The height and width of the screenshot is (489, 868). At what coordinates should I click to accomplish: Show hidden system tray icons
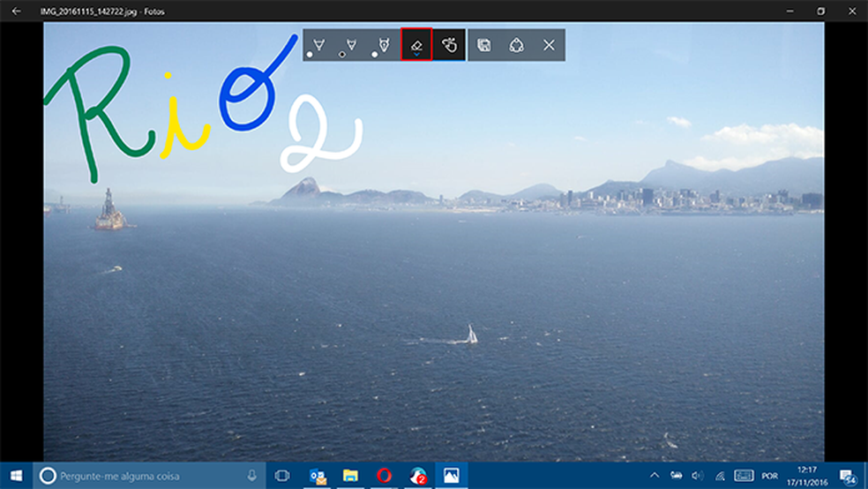[655, 476]
